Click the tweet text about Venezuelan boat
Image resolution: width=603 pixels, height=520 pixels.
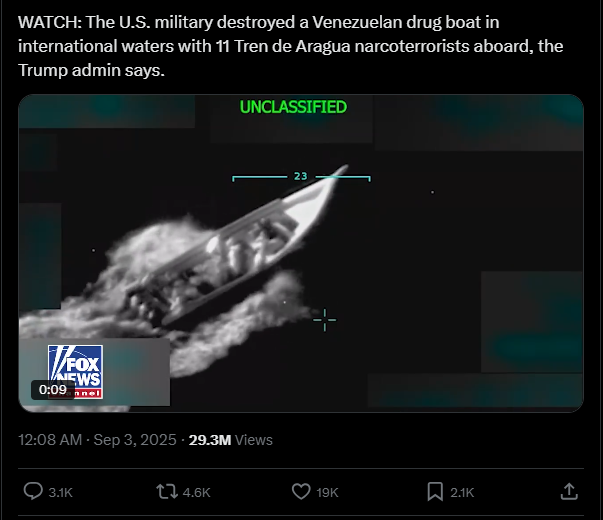point(291,46)
